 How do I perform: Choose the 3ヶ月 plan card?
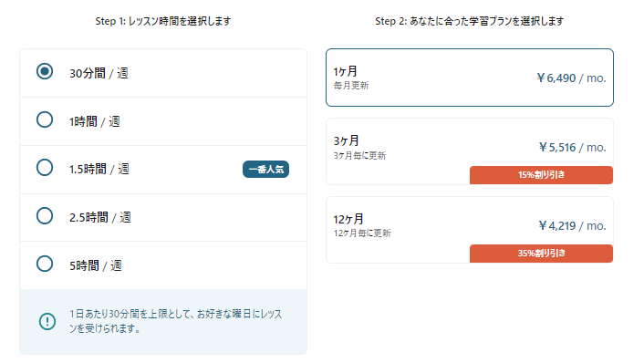click(x=470, y=151)
